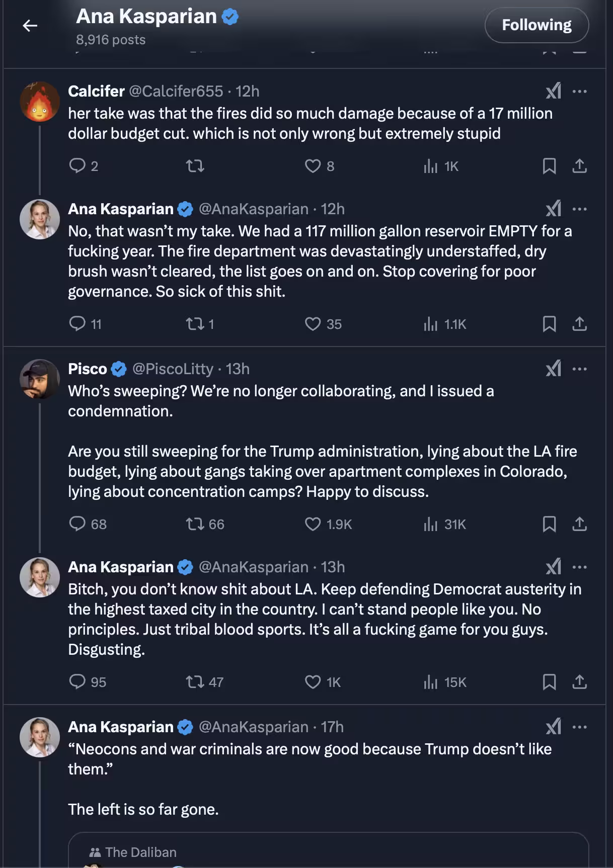This screenshot has width=613, height=868.
Task: Open Grok icon on Calcifer's post
Action: point(553,91)
